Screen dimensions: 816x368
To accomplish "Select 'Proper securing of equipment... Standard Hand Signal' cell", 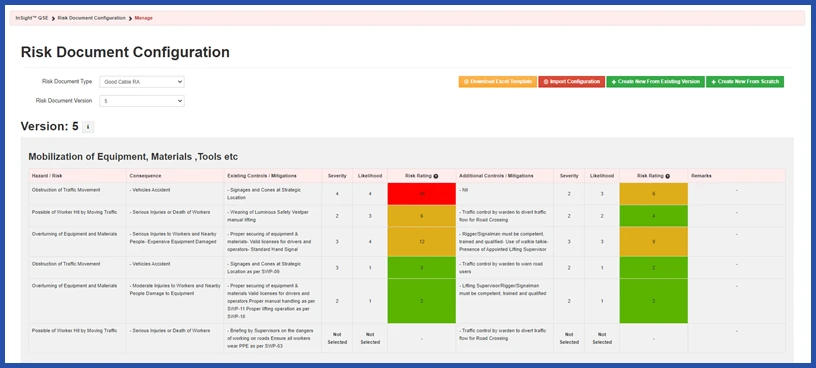I will tap(273, 242).
